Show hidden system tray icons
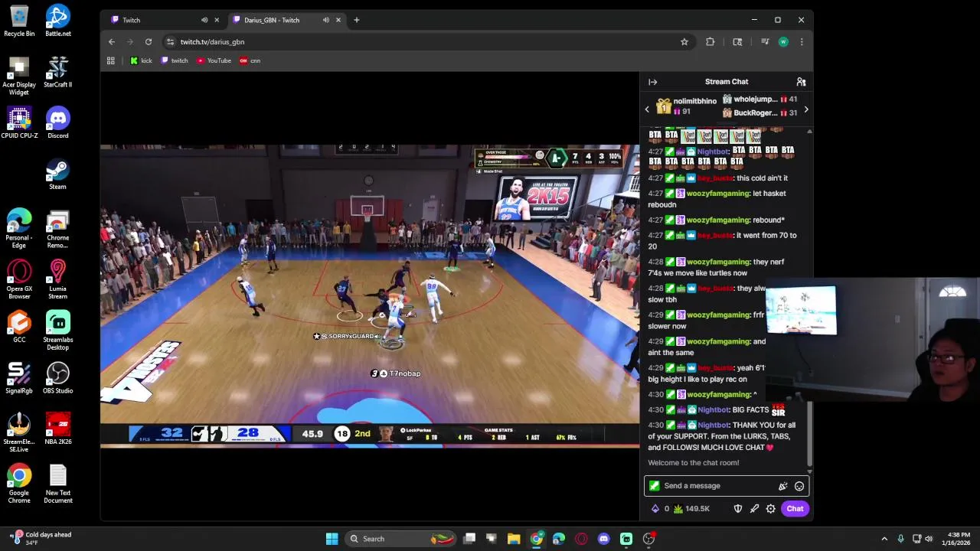Screen dimensions: 980x551 [x=884, y=539]
